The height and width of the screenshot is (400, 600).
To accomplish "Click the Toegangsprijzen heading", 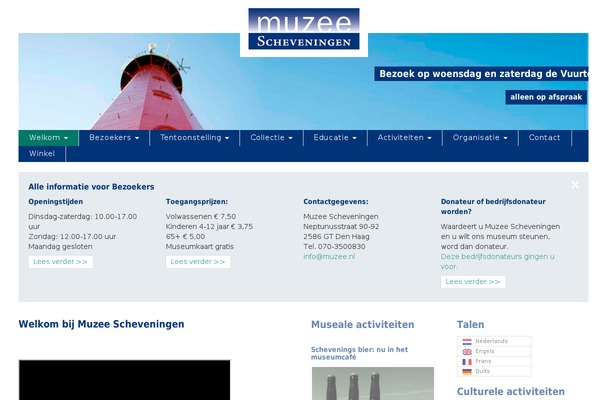I will click(197, 202).
